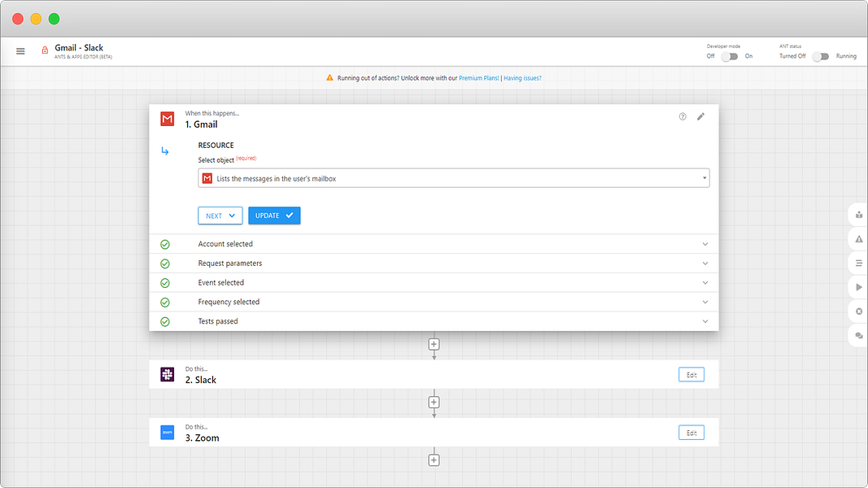Toggle Developer mode switch
This screenshot has width=868, height=488.
point(730,56)
